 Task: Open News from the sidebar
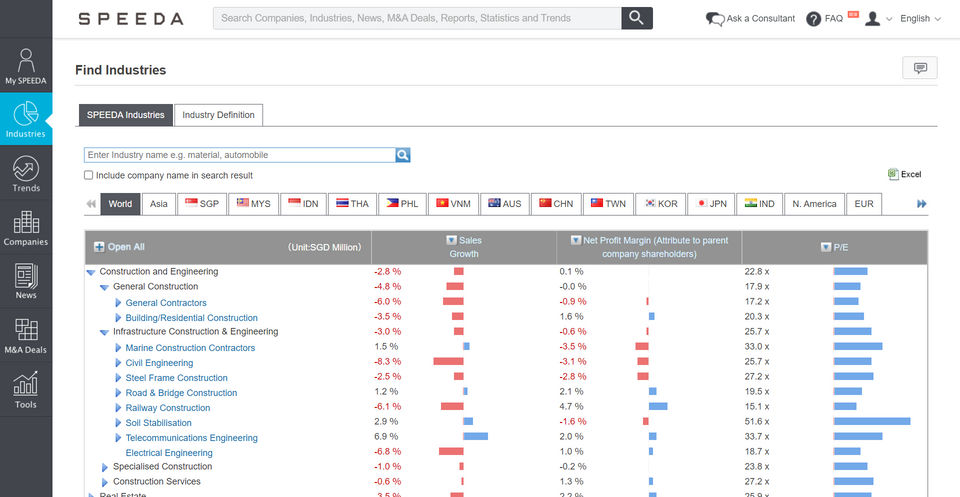coord(26,282)
